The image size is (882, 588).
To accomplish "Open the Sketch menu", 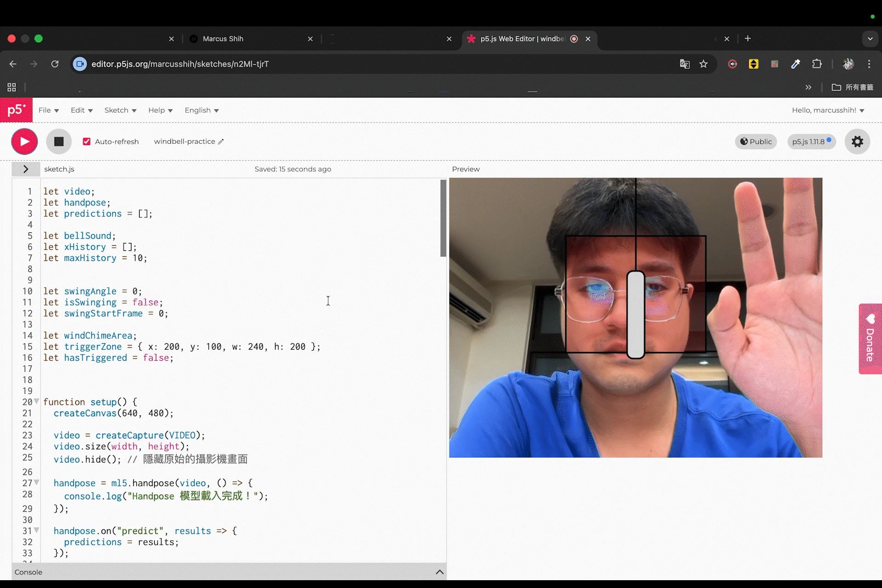I will pos(120,110).
